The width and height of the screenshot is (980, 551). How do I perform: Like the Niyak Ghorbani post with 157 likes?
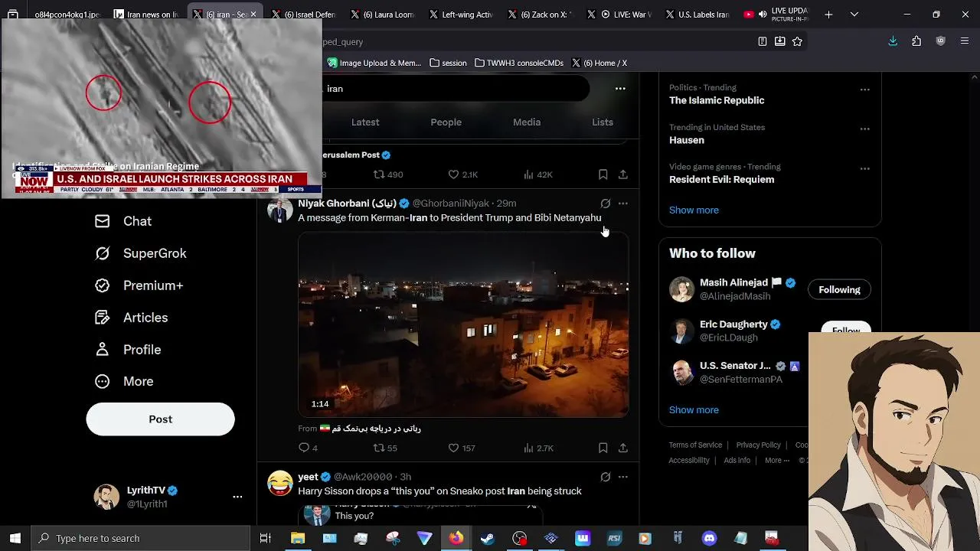click(462, 448)
